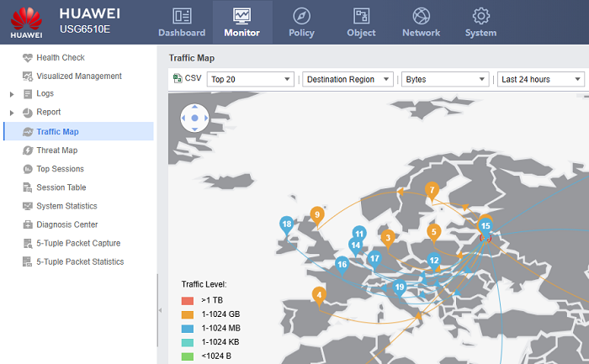Click the Visualized Management icon
The image size is (589, 364).
pos(28,76)
